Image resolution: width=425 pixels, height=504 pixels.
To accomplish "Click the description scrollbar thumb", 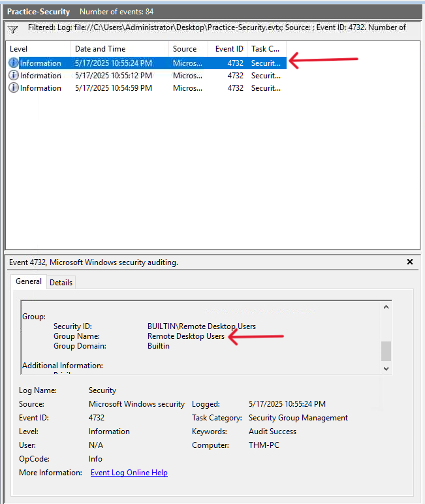I will [386, 351].
